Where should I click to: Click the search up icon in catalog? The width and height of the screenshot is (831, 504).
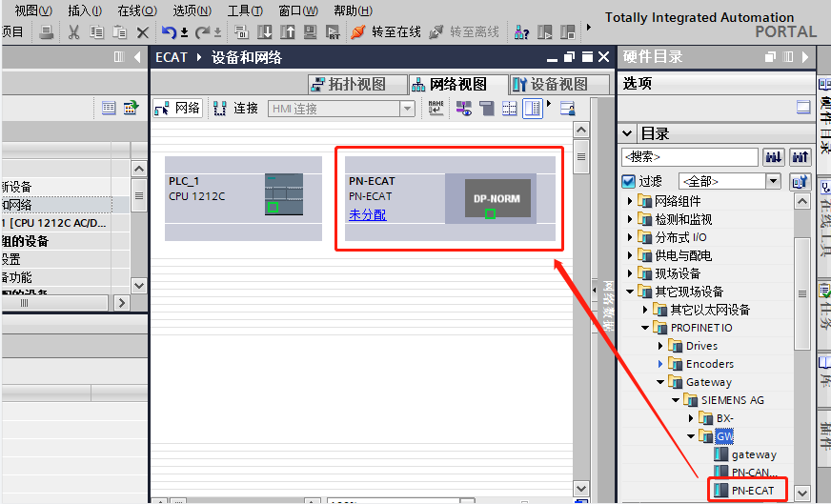click(801, 156)
